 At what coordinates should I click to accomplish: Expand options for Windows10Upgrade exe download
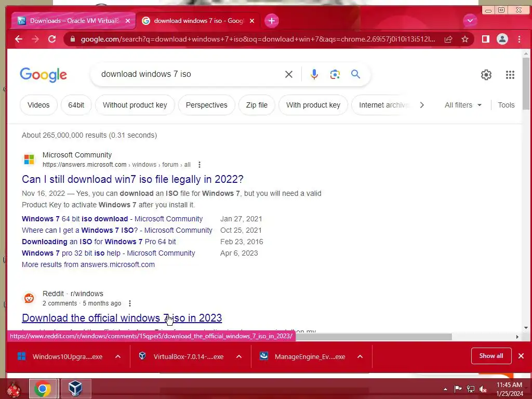point(118,356)
